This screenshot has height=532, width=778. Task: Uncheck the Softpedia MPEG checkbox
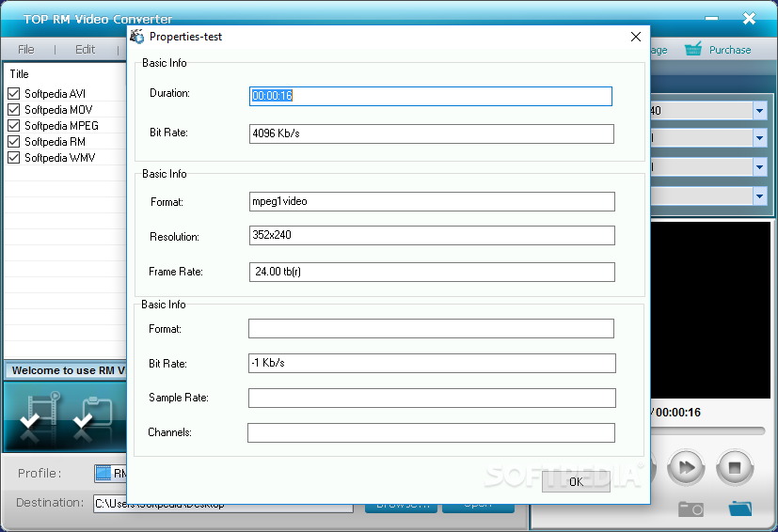point(14,125)
